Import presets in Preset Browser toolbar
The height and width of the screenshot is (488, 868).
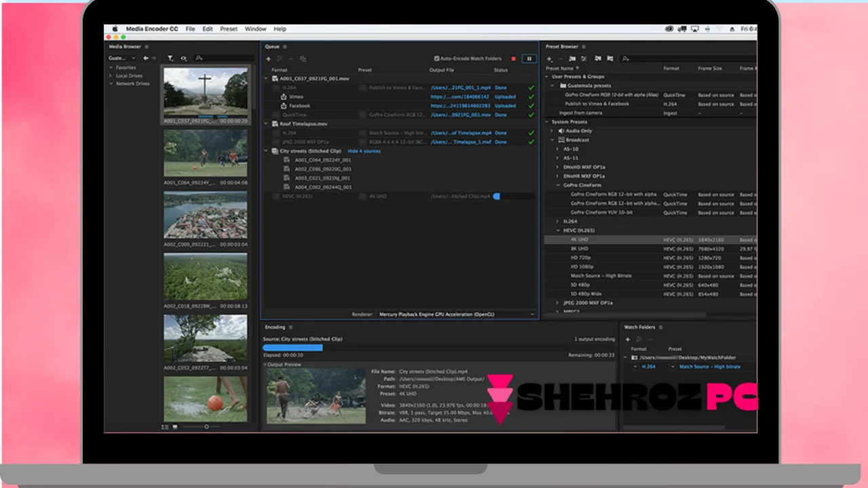[x=598, y=59]
